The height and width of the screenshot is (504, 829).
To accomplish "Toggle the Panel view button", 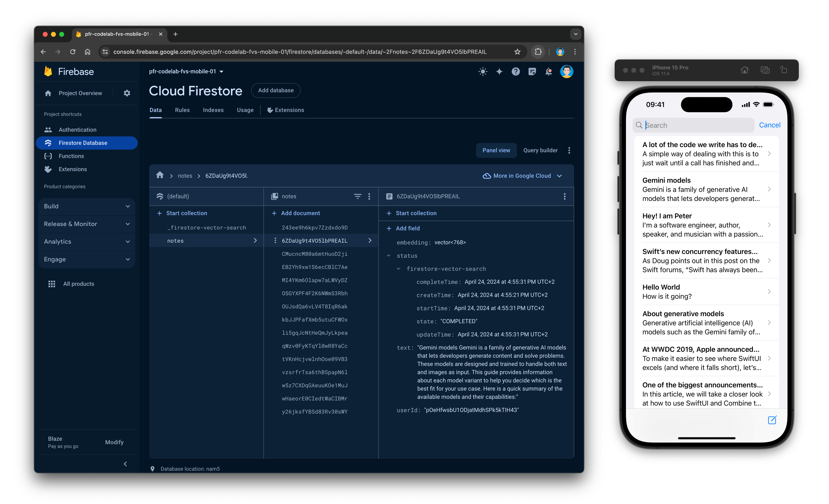I will (x=496, y=150).
